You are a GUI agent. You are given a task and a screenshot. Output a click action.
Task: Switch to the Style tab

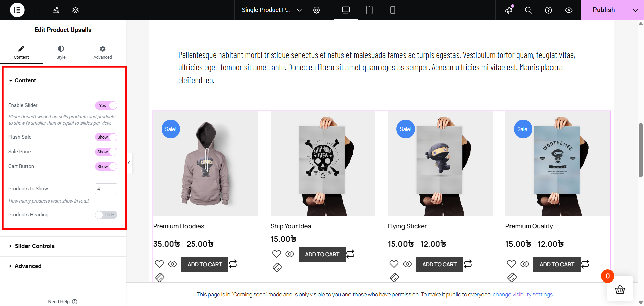click(61, 52)
